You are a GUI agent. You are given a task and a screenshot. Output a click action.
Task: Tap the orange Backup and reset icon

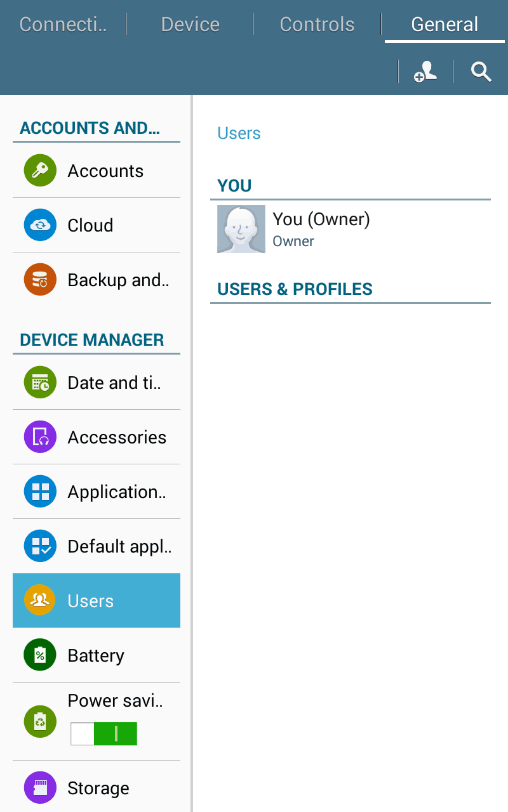[40, 280]
